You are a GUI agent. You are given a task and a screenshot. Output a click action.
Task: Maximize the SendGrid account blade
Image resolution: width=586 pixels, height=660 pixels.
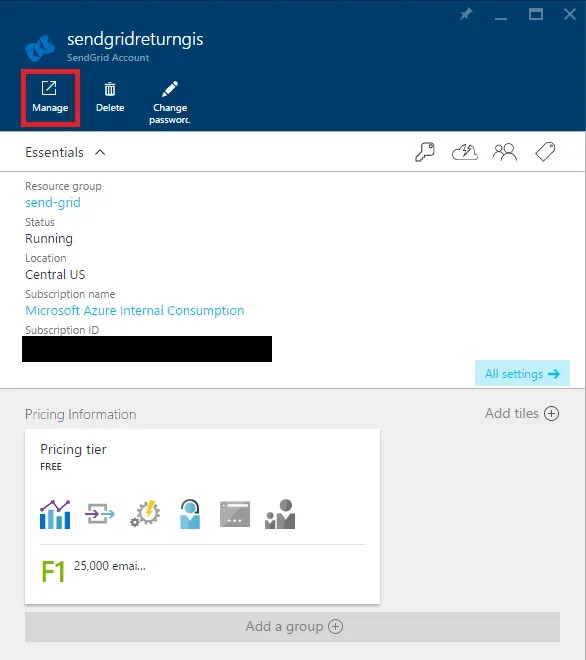[x=536, y=14]
